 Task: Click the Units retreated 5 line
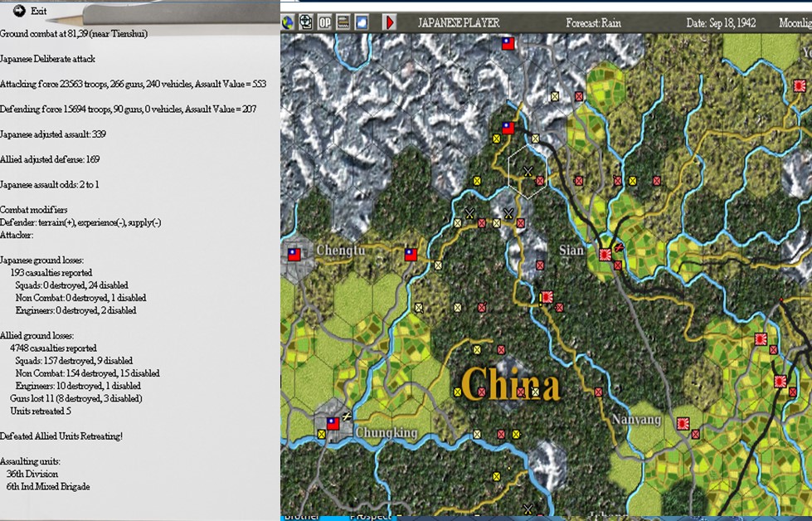(41, 411)
